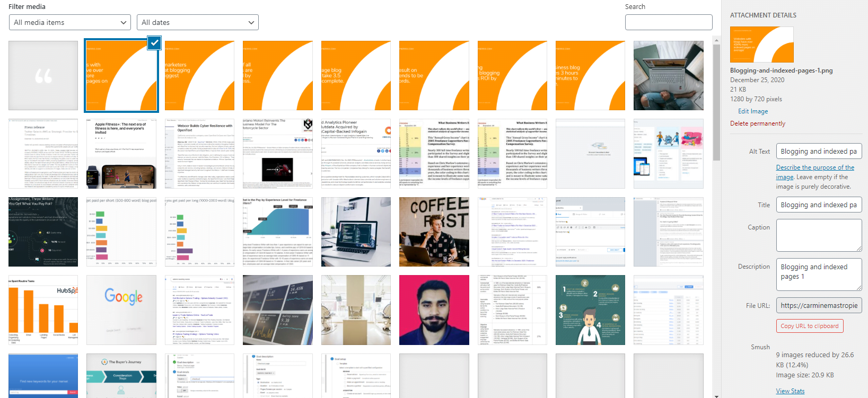Uncheck the selected orange Blogging-and-indexed-pages thumbnail checkmark

[154, 43]
